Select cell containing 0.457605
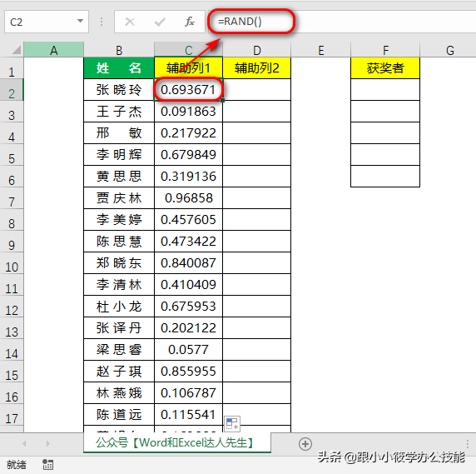476x474 pixels. 189,220
